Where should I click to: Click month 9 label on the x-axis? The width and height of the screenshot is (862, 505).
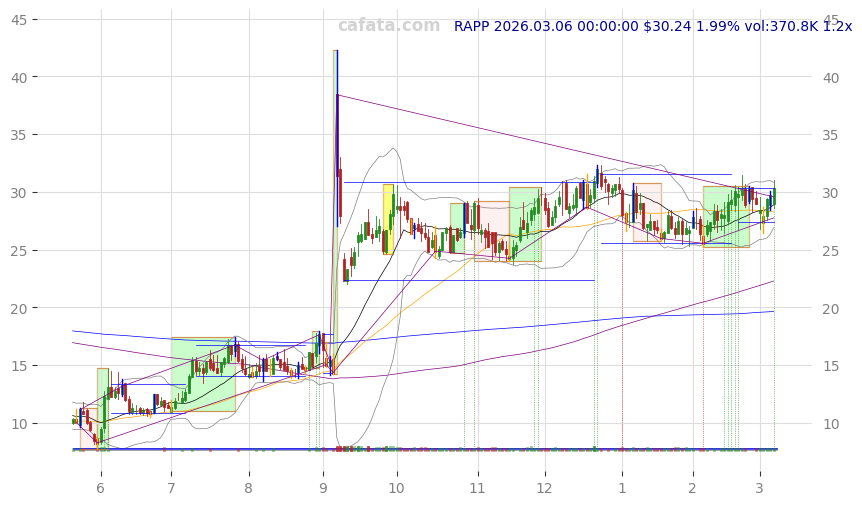(x=323, y=488)
